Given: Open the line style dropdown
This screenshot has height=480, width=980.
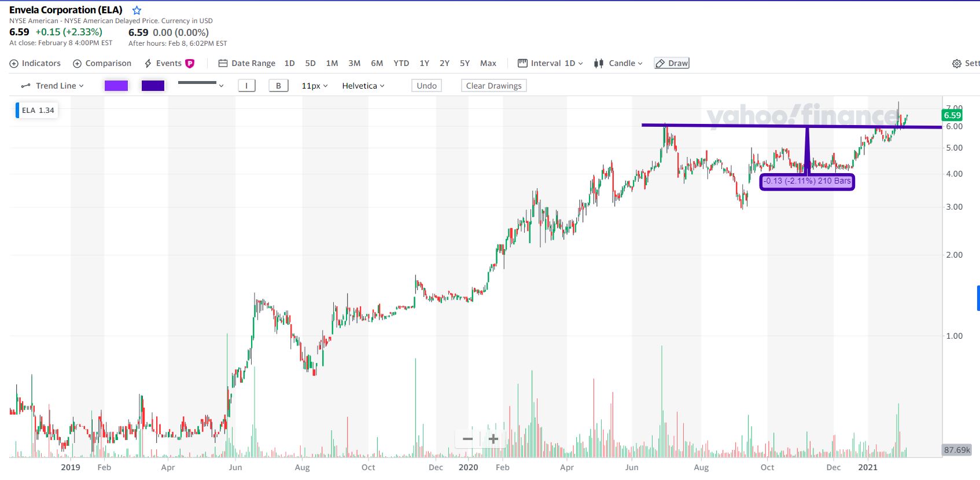Looking at the screenshot, I should 201,85.
